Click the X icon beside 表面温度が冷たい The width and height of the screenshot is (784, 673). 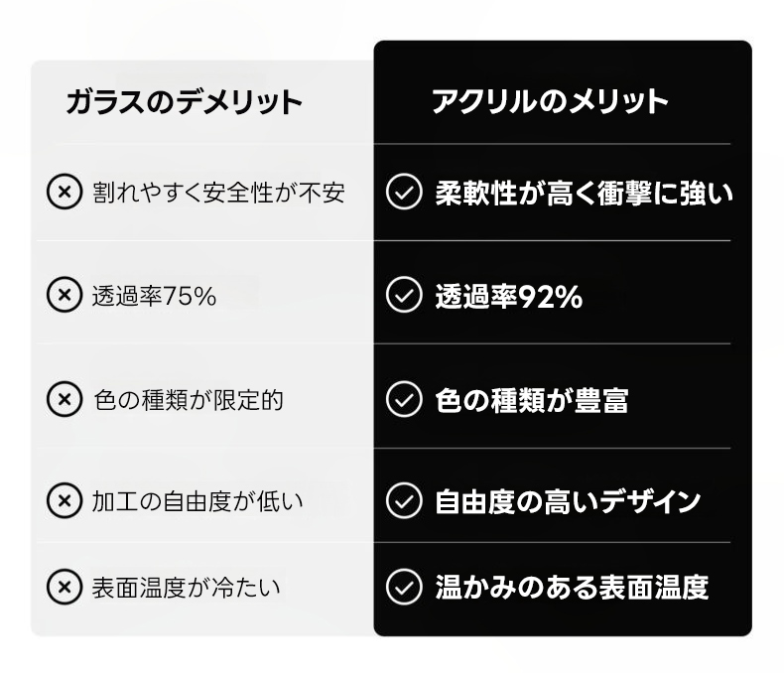65,587
